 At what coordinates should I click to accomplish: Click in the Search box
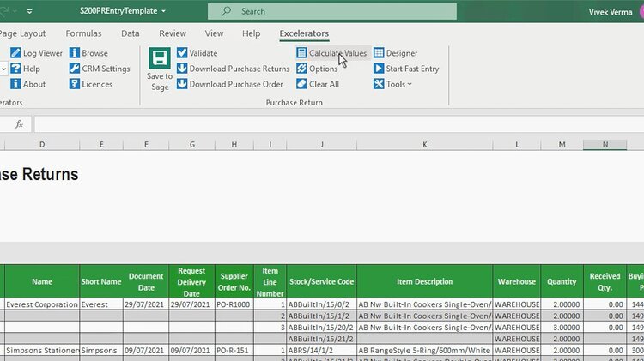[331, 11]
